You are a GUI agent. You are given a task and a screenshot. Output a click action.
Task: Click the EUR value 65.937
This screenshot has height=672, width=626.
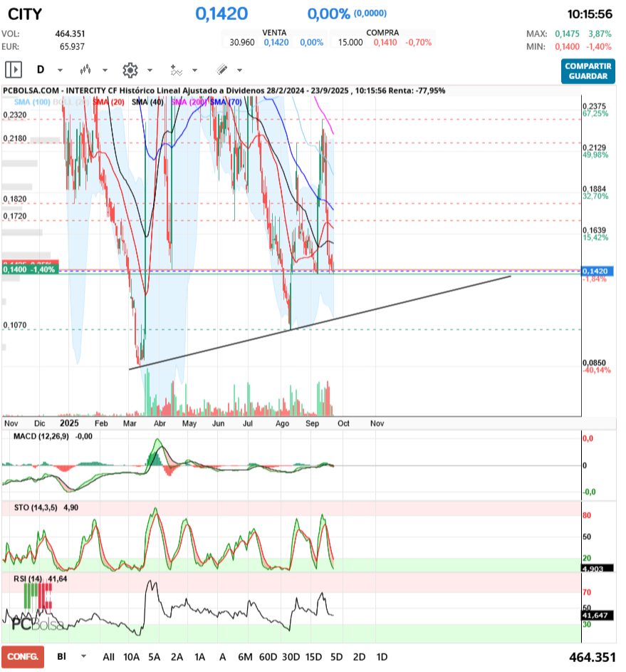72,47
